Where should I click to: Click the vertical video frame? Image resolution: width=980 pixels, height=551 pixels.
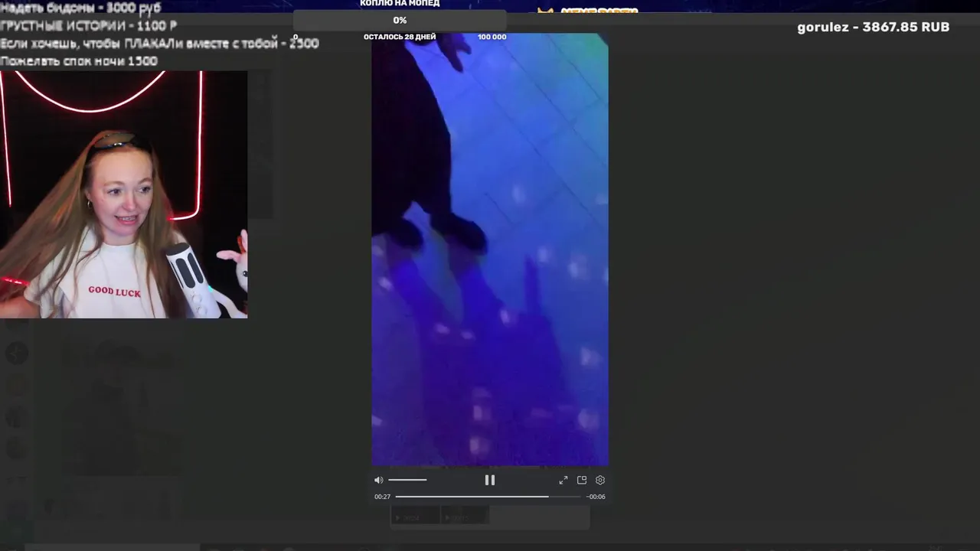point(490,249)
